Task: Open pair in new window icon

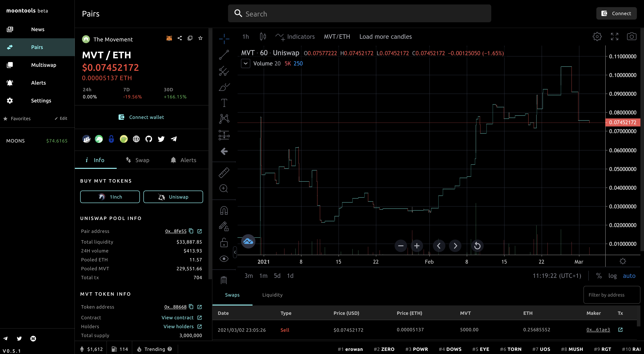Action: [190, 38]
